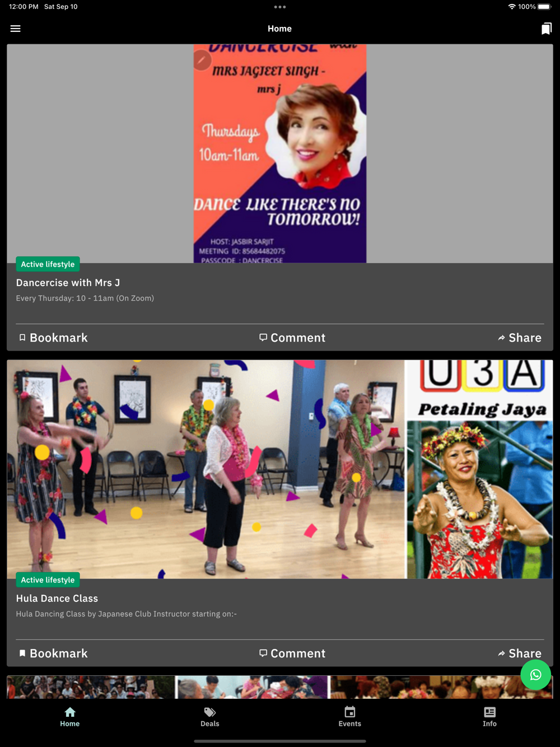Remove bookmark from Hula Dance Class post
The width and height of the screenshot is (560, 747).
pyautogui.click(x=54, y=653)
